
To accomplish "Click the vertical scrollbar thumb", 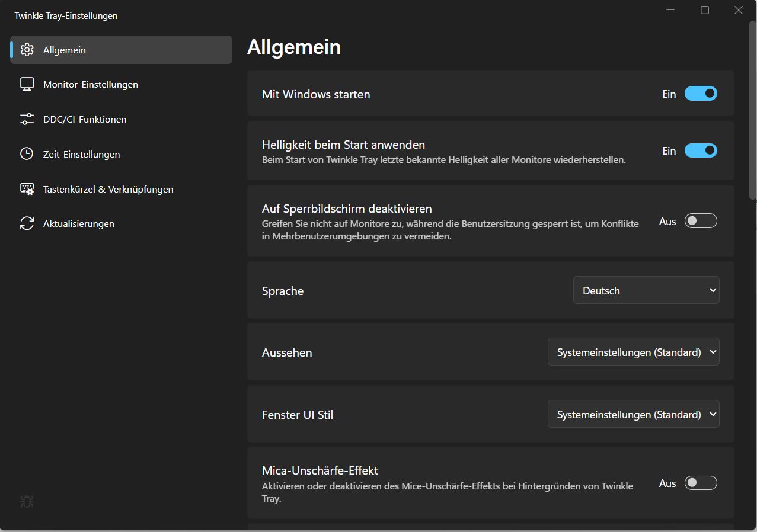I will 753,110.
